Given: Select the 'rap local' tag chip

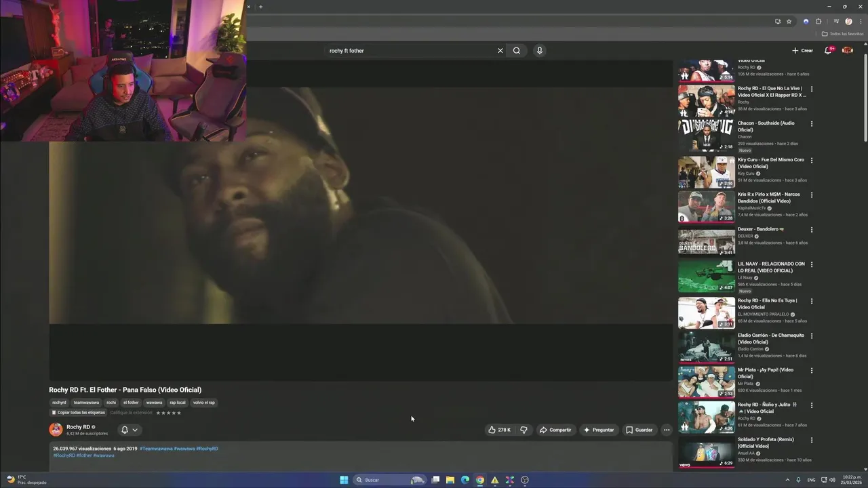Looking at the screenshot, I should pos(178,403).
